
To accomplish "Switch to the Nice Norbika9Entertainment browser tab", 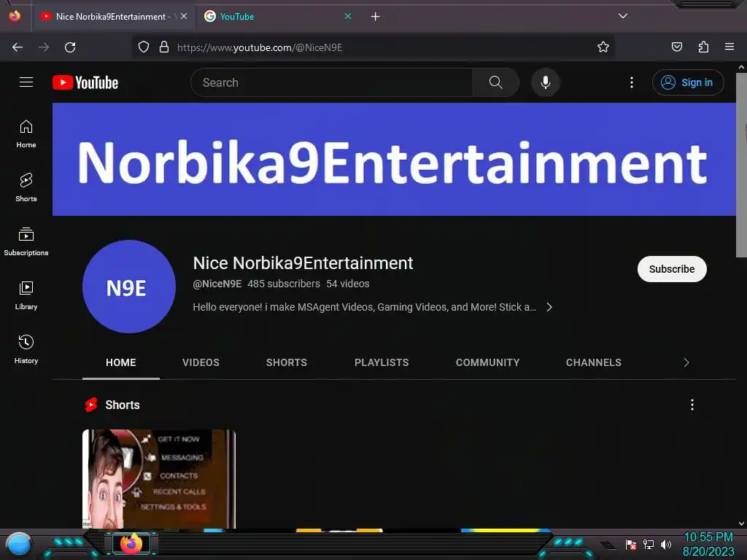I will point(112,17).
